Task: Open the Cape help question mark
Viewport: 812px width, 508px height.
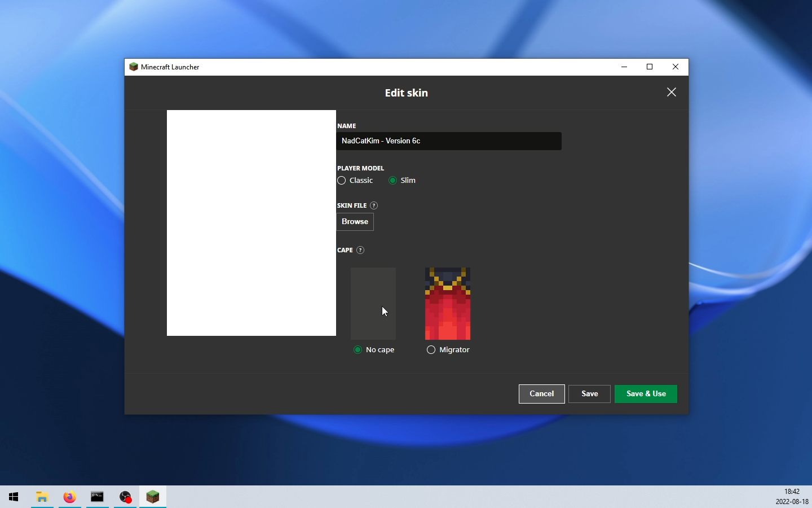Action: [361, 250]
